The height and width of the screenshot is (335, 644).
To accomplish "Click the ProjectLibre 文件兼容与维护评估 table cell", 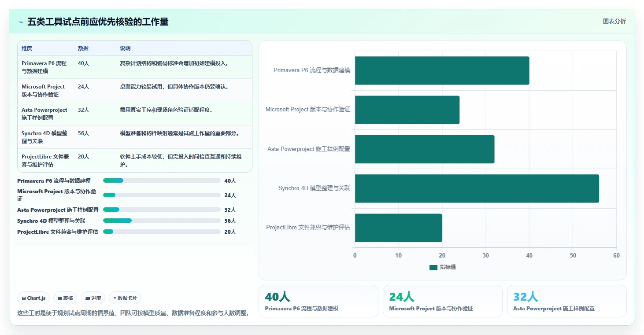I will (x=45, y=160).
